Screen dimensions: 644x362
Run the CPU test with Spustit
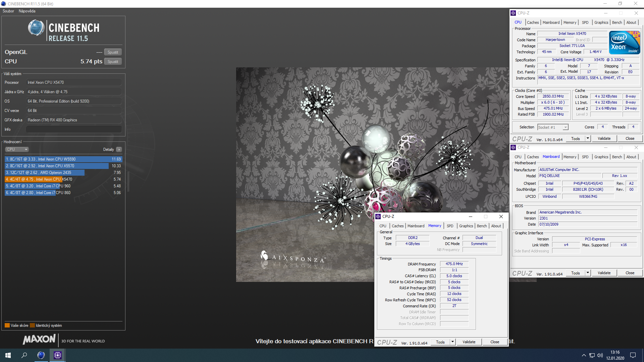coord(113,62)
